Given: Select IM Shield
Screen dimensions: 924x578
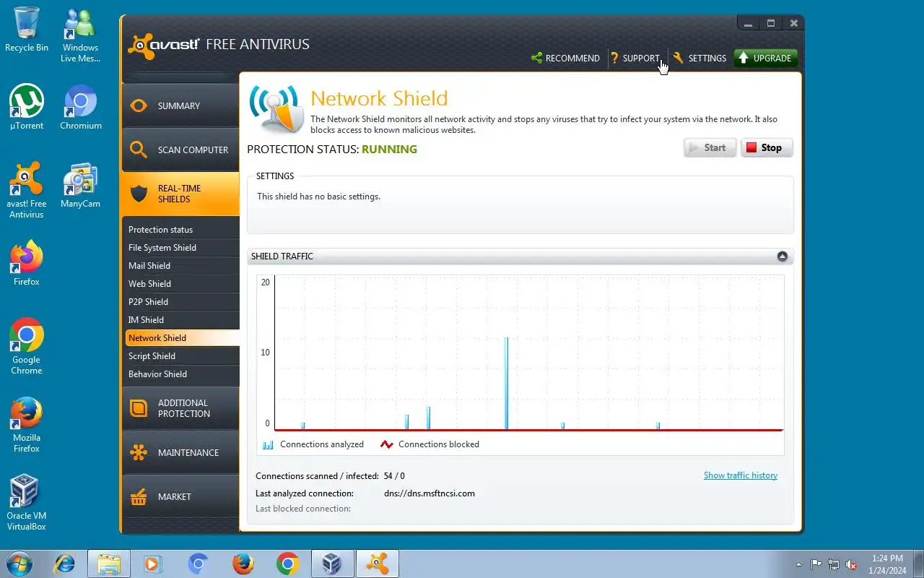Looking at the screenshot, I should coord(180,320).
